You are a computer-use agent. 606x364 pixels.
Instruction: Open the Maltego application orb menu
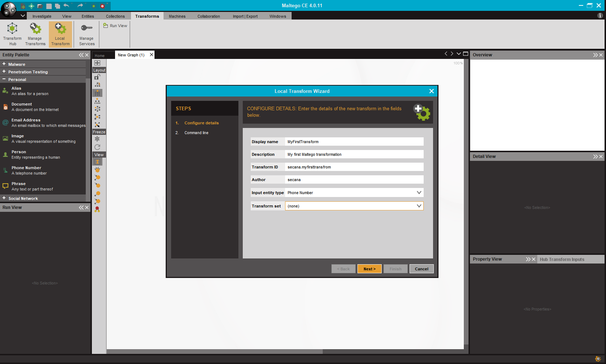click(9, 9)
